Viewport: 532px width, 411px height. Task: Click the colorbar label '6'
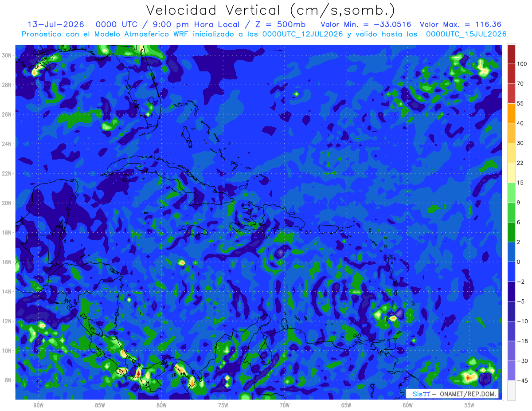click(x=518, y=222)
